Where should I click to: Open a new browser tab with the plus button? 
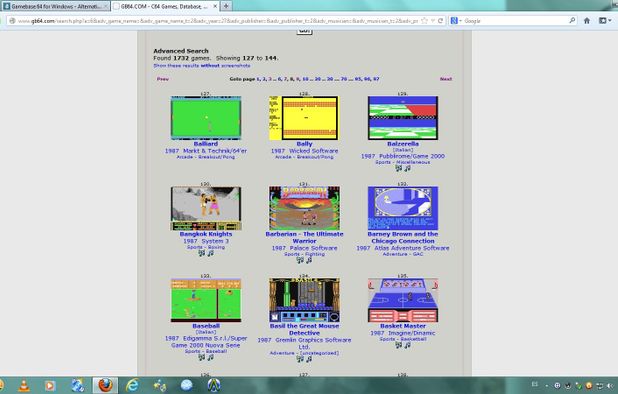point(226,6)
